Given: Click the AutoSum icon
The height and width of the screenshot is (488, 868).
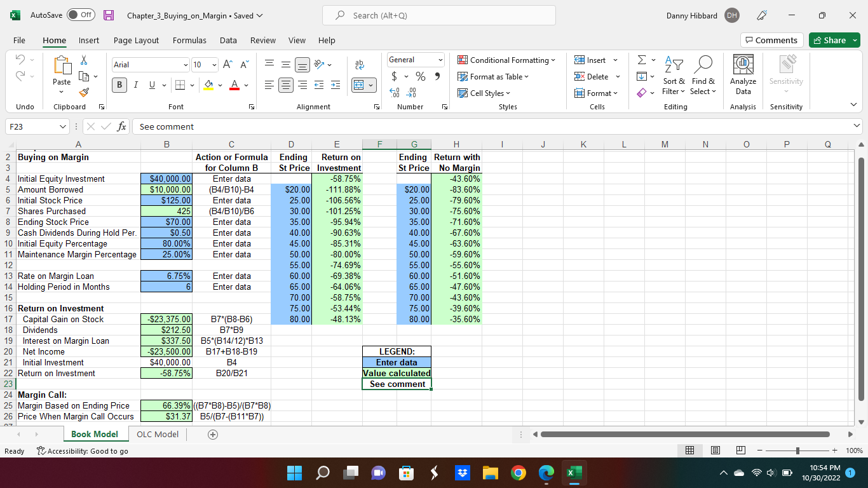Looking at the screenshot, I should pyautogui.click(x=642, y=60).
